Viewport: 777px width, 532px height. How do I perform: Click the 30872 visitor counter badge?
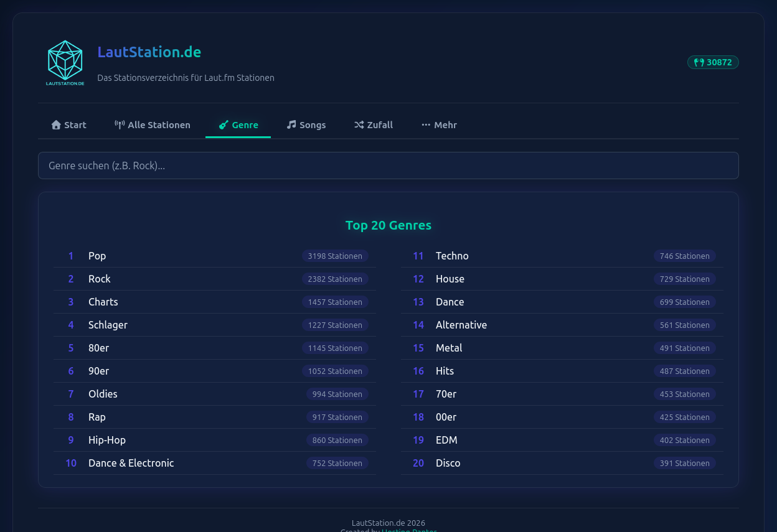tap(713, 62)
